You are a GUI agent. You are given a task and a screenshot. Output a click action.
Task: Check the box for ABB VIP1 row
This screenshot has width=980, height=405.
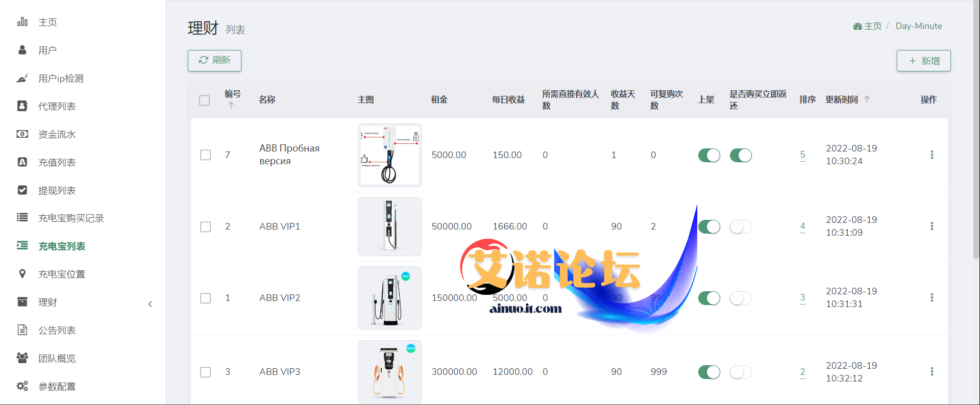click(206, 226)
